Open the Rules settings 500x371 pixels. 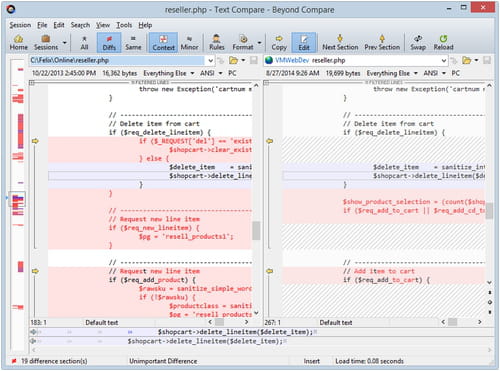[x=217, y=43]
